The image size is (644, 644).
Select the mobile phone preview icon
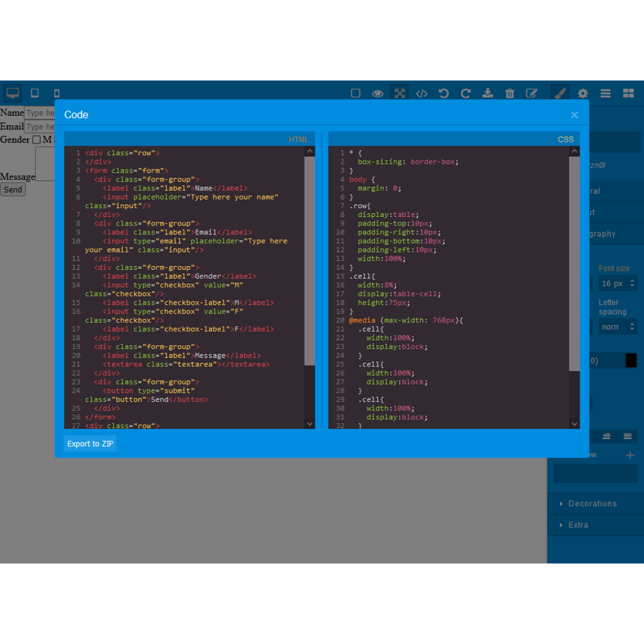tap(57, 93)
